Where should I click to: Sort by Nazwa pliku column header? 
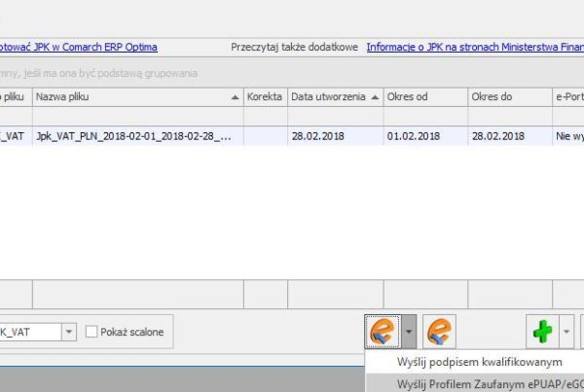click(136, 97)
